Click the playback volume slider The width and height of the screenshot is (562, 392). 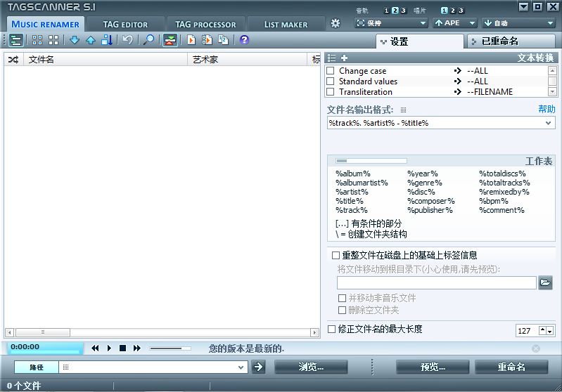(170, 348)
